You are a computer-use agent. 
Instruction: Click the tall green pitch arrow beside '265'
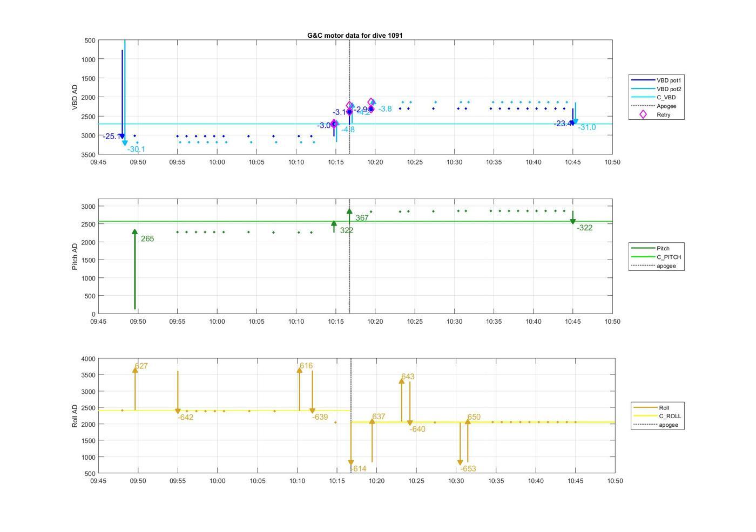click(135, 269)
